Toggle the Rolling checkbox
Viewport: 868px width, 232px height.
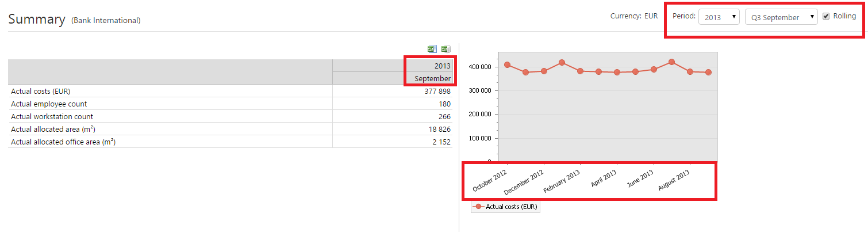coord(826,16)
